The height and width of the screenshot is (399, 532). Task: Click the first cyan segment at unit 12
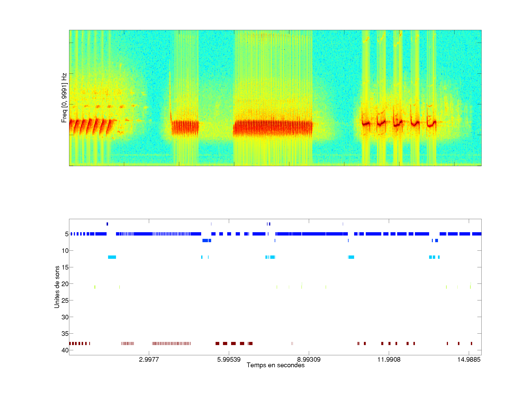point(112,257)
